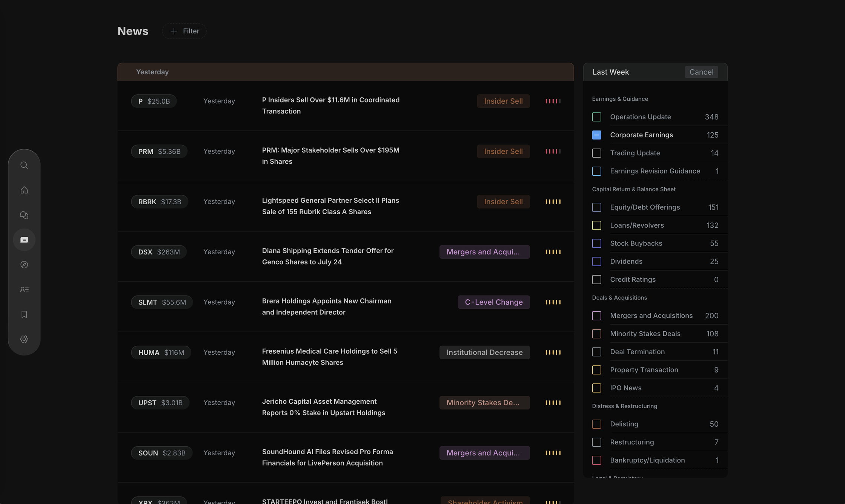Click Insider Sell tag on P row
Viewport: 845px width, 504px height.
tap(503, 101)
